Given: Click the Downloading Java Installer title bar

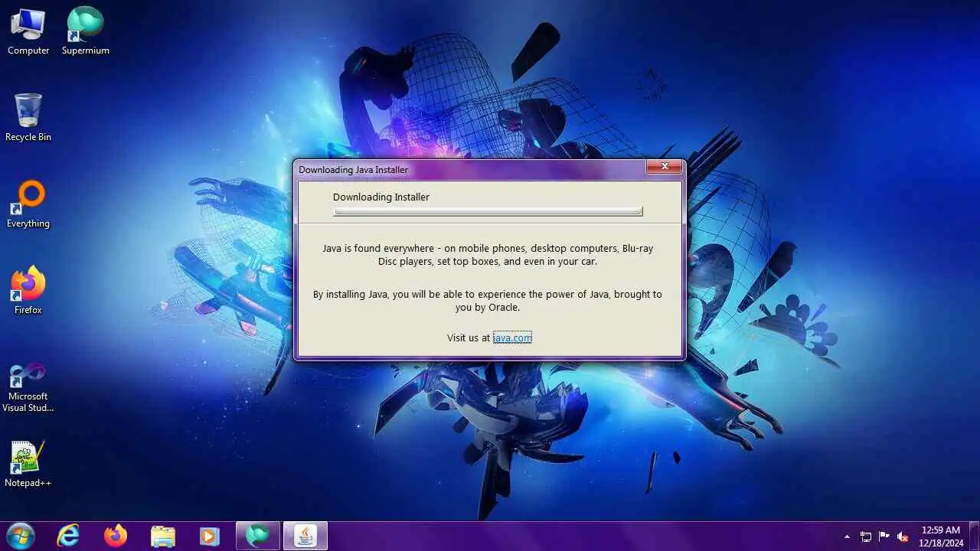Looking at the screenshot, I should [471, 169].
